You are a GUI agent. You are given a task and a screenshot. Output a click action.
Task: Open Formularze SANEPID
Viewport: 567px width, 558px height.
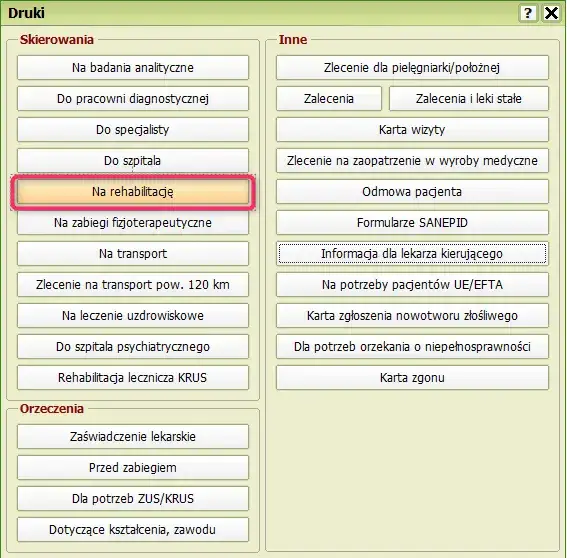tap(413, 223)
